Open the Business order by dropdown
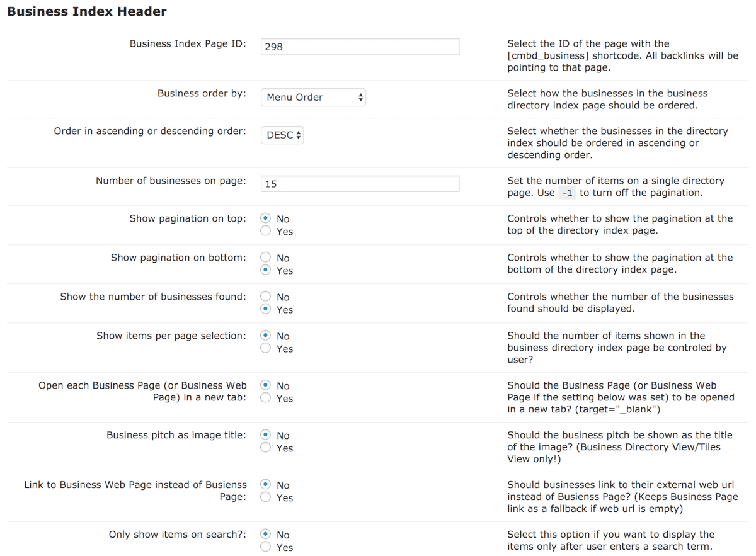The height and width of the screenshot is (556, 756). 313,97
